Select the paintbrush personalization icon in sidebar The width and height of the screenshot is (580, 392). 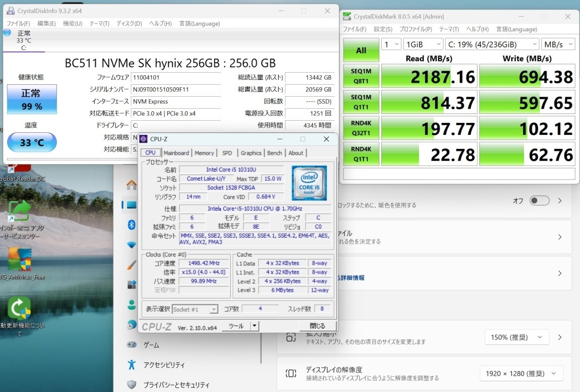pyautogui.click(x=132, y=264)
